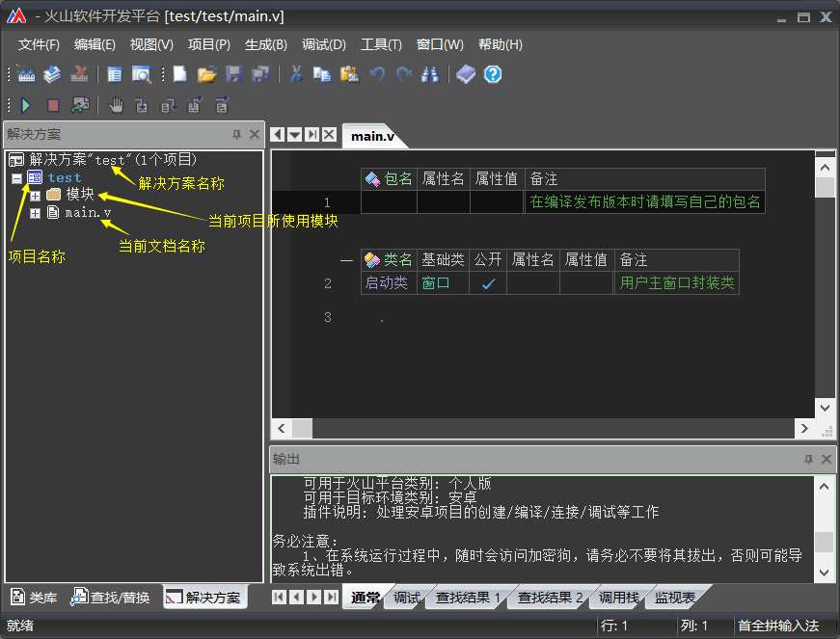Screen dimensions: 840x639
Task: Click the Cut scissors icon
Action: [296, 74]
